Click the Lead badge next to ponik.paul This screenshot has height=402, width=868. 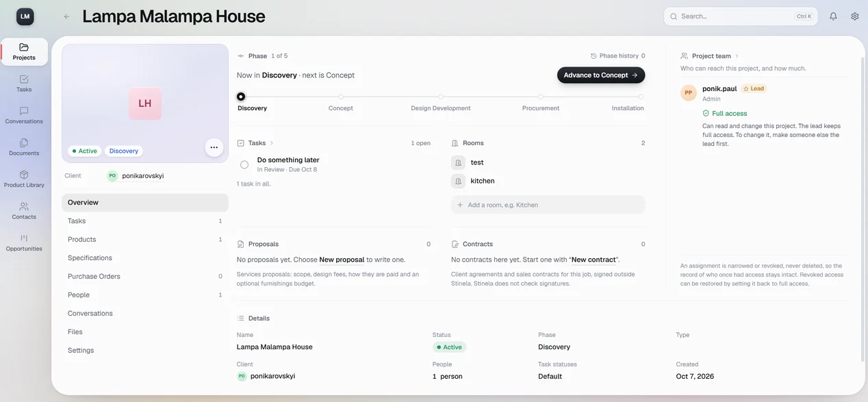point(753,88)
